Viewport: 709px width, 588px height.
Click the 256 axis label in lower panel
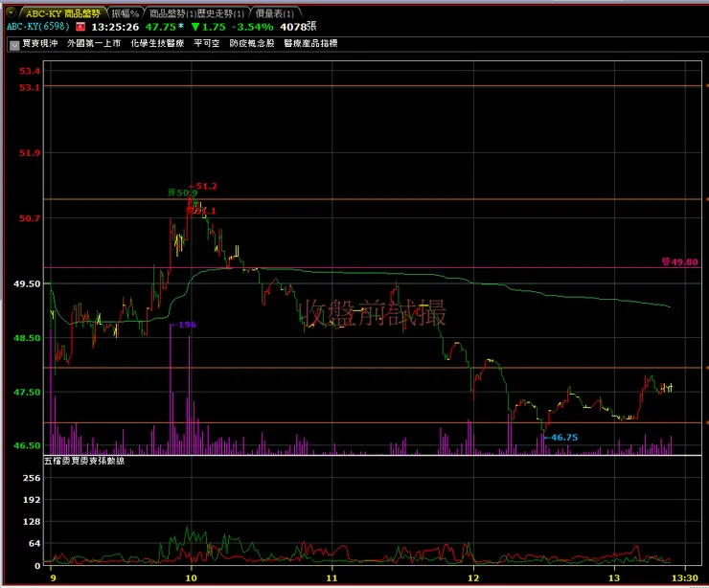32,478
